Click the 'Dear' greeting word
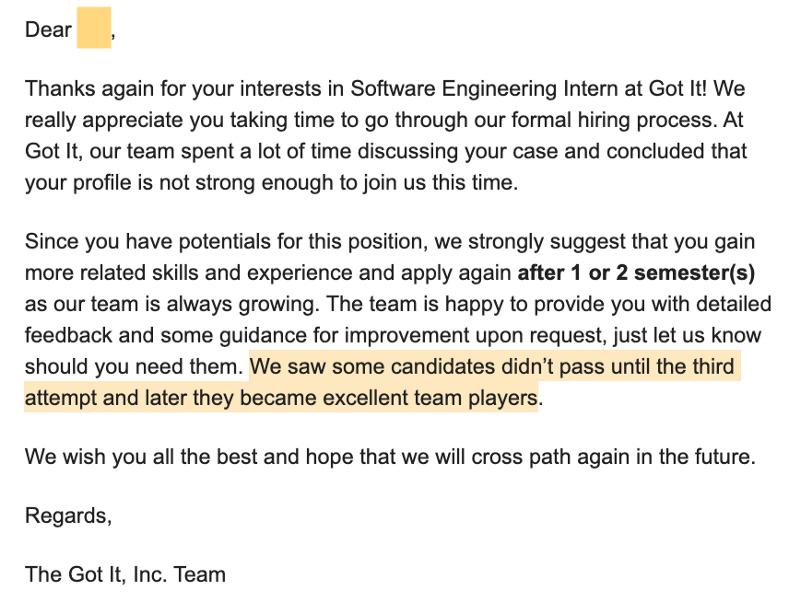This screenshot has height=613, width=800. coord(48,30)
